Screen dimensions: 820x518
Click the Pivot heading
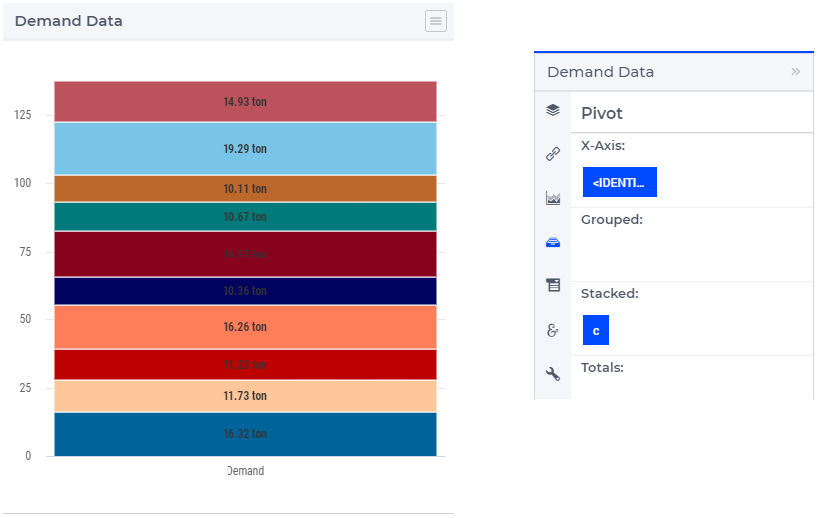[x=602, y=113]
